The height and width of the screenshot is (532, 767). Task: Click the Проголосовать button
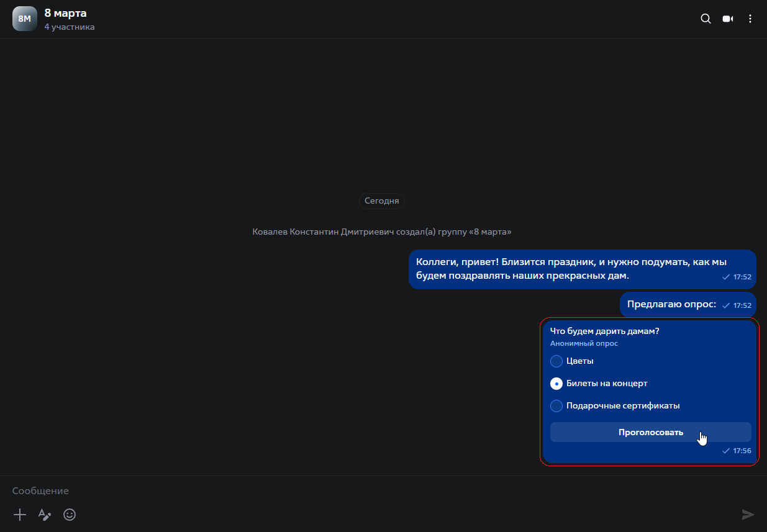pyautogui.click(x=650, y=432)
